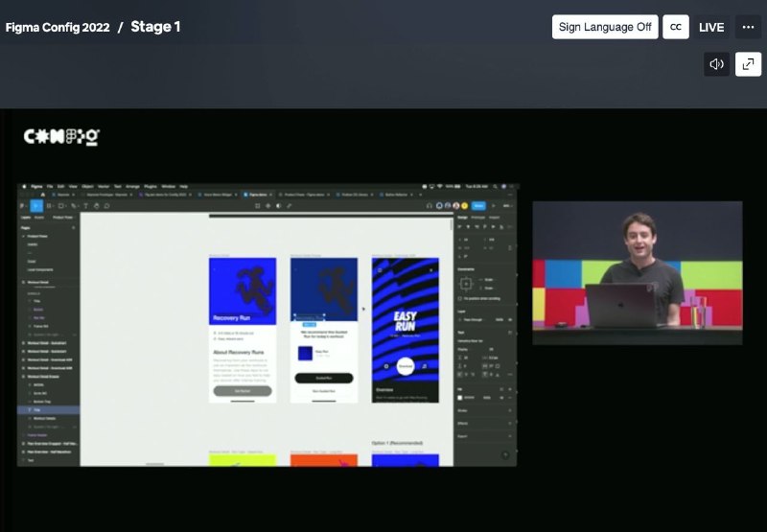Add an effect with Effects plus icon
Image resolution: width=767 pixels, height=532 pixels.
pos(510,424)
